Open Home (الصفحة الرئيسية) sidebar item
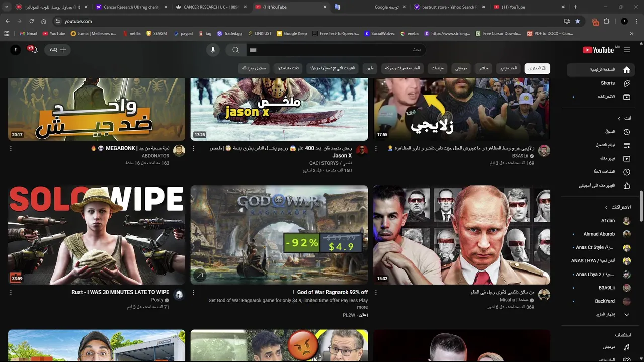This screenshot has height=362, width=644. click(602, 70)
